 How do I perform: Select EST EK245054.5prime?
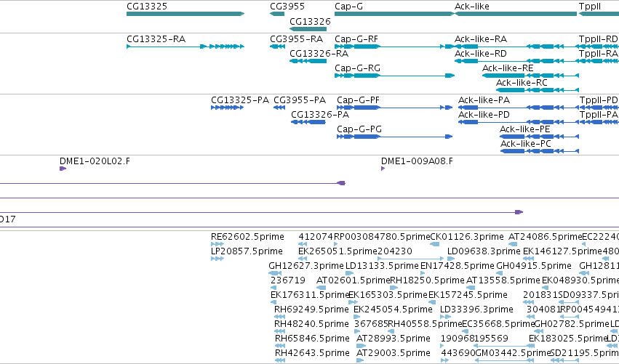[x=393, y=310]
